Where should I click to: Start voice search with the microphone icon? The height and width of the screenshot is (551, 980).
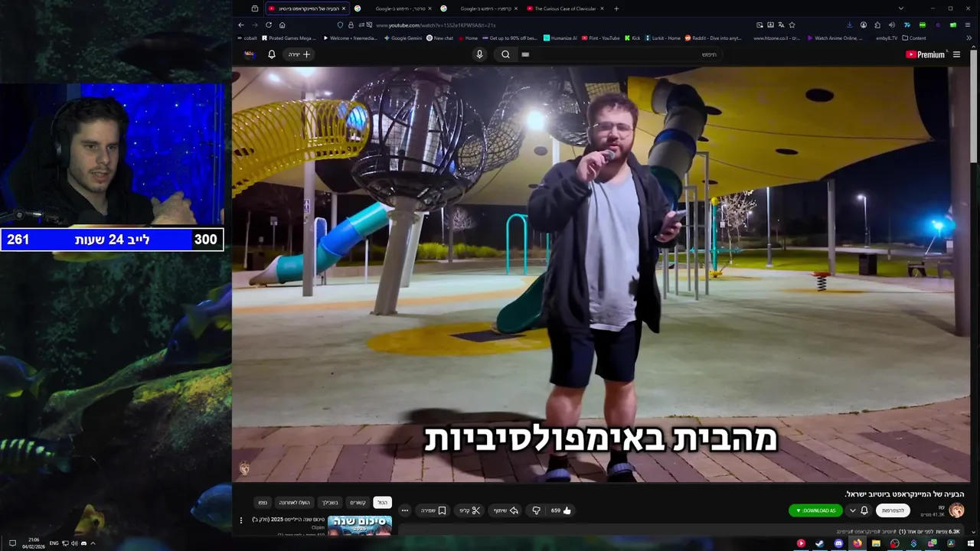(x=479, y=54)
